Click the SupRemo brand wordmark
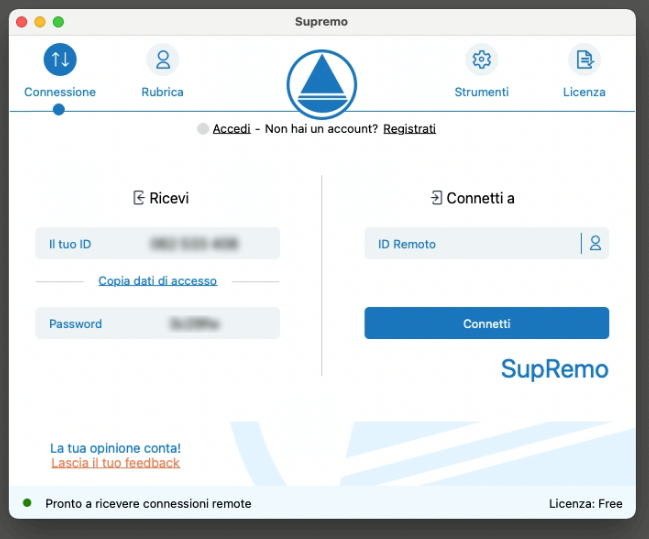 click(555, 369)
